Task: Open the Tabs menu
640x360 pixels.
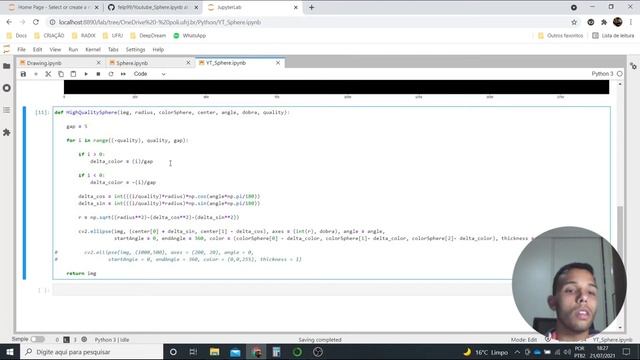Action: (113, 49)
